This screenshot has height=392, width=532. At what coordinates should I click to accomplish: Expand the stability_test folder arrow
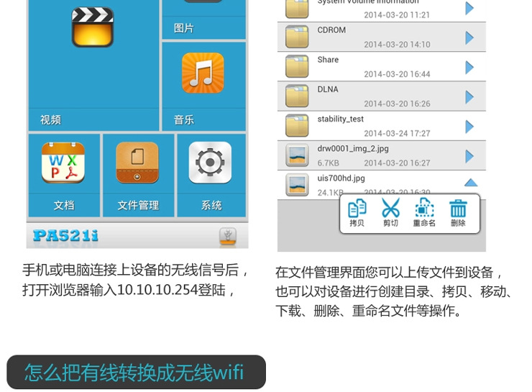pyautogui.click(x=469, y=127)
